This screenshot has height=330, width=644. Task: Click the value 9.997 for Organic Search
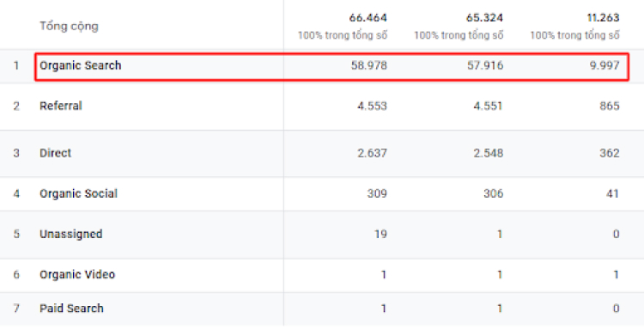[x=605, y=65]
